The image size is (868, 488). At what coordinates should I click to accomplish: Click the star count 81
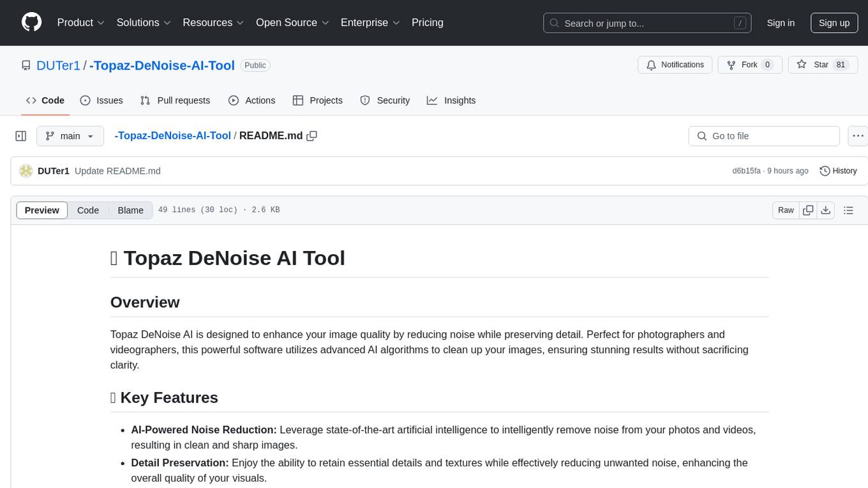[x=841, y=65]
